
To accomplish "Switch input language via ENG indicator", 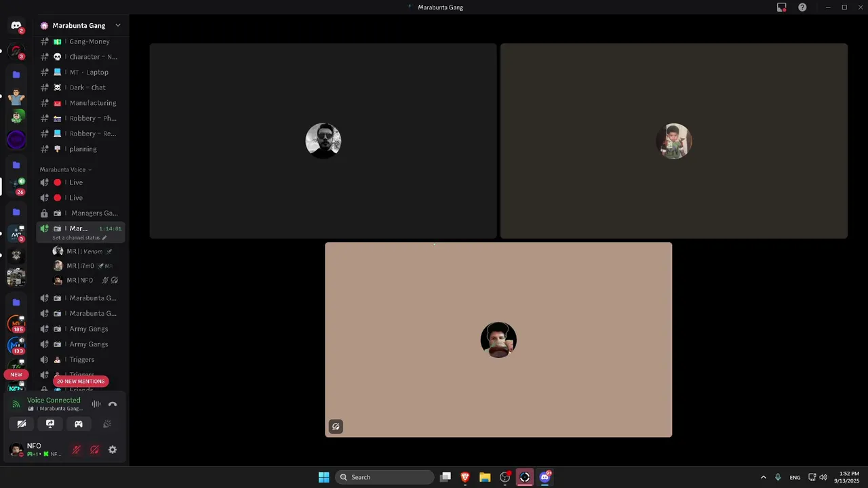I will tap(795, 477).
